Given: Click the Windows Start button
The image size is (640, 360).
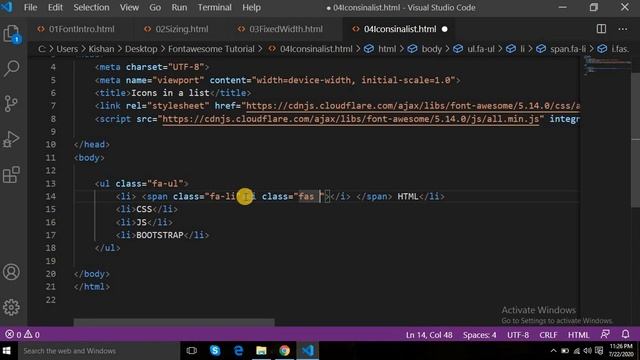Looking at the screenshot, I should click(x=7, y=351).
